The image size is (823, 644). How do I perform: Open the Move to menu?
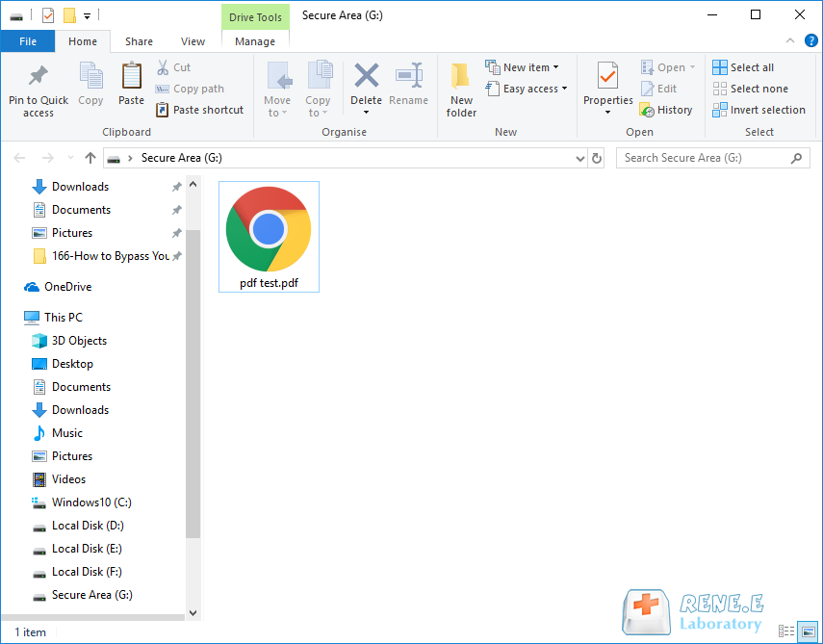pos(277,90)
